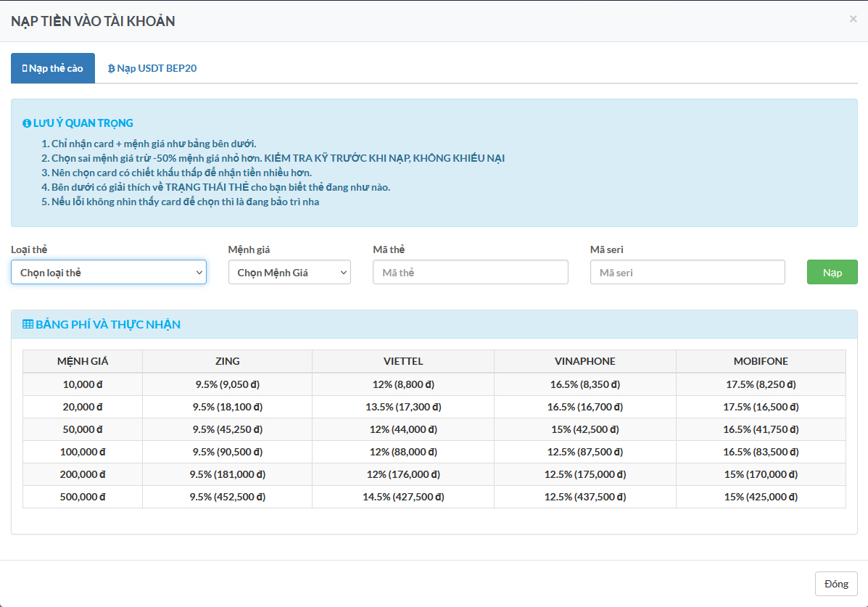Screen dimensions: 868x607
Task: Click the ZING column header
Action: pyautogui.click(x=228, y=362)
